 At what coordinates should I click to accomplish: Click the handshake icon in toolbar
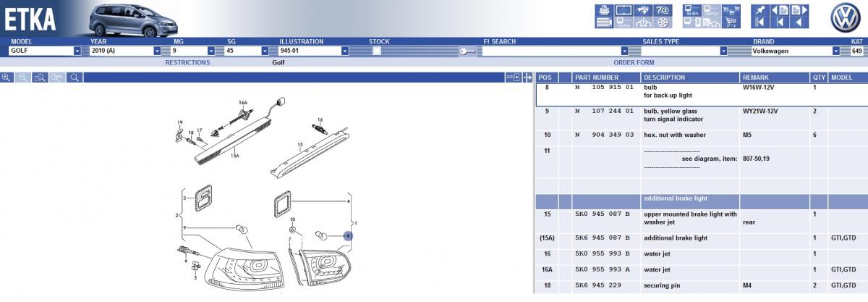click(x=643, y=10)
